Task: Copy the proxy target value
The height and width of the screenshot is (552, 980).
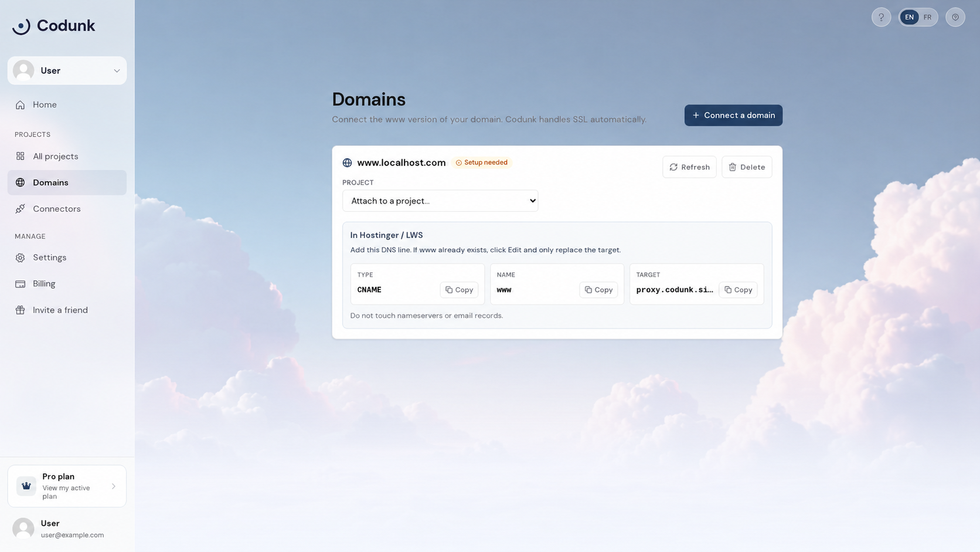Action: point(738,290)
